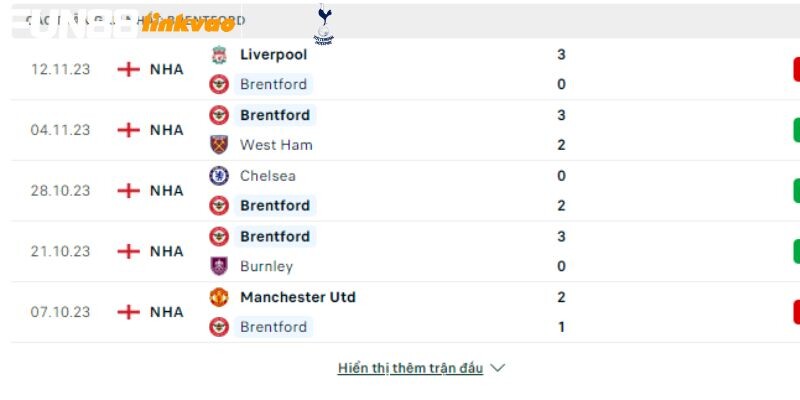Open the Hiển thị thêm trận đấu link
Screen dimensions: 800x400
[x=410, y=368]
